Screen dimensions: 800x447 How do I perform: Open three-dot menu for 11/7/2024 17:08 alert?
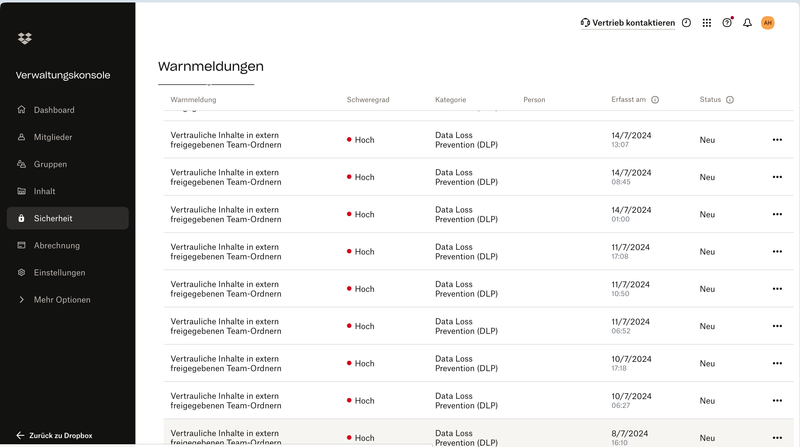point(777,252)
